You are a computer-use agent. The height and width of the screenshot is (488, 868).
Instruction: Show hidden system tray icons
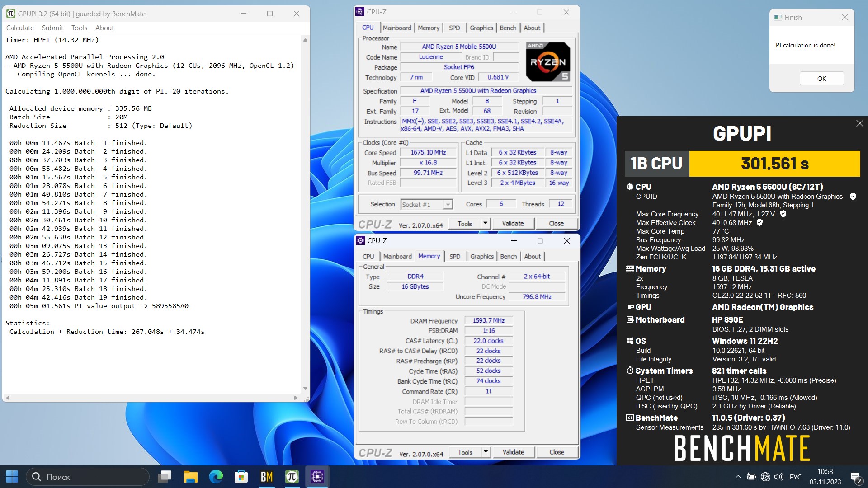pyautogui.click(x=738, y=477)
